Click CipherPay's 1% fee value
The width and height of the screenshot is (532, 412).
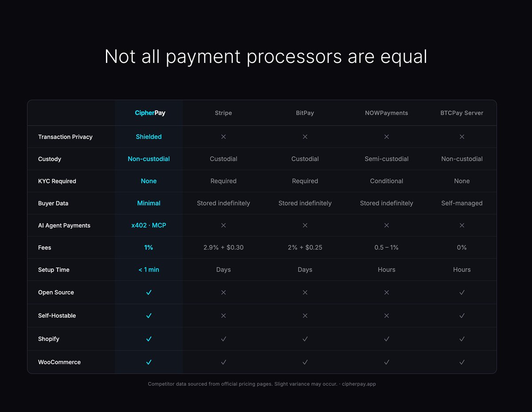(x=149, y=248)
